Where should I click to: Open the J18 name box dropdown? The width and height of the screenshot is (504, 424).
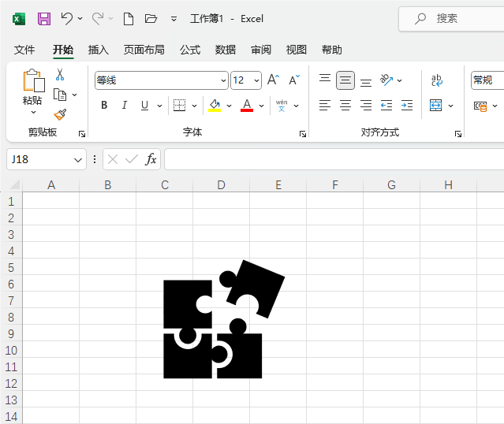pos(78,160)
